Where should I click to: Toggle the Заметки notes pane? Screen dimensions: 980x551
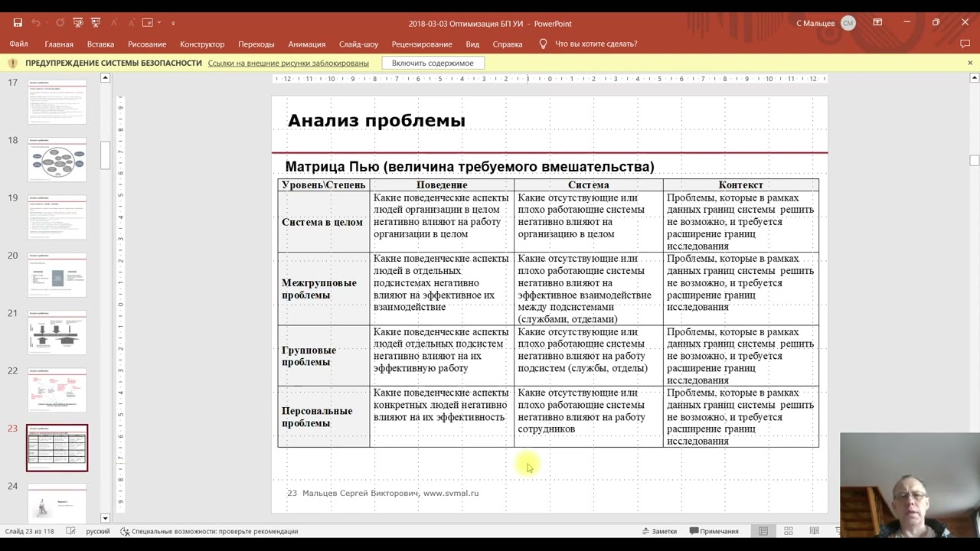(659, 531)
